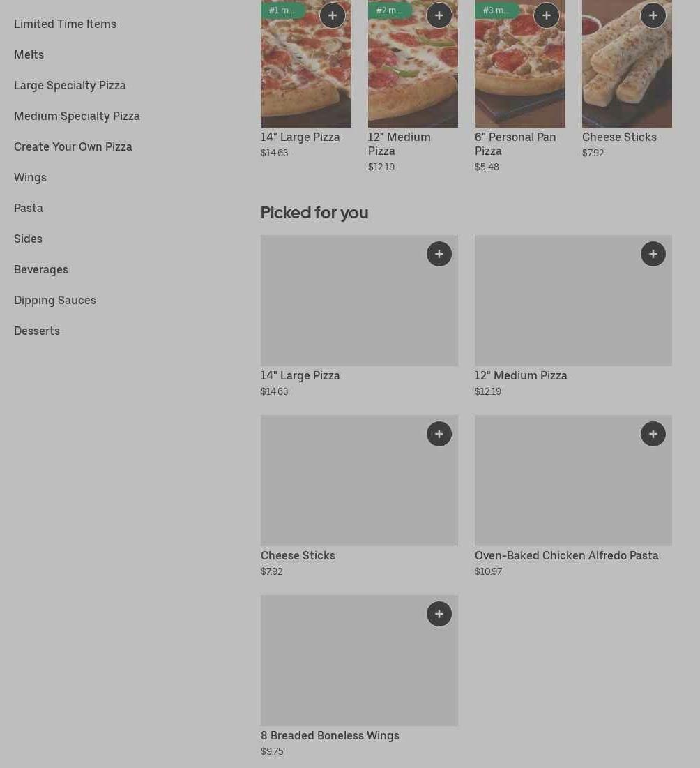Add Picked-for-you 14" Large Pizza plus icon
Image resolution: width=700 pixels, height=768 pixels.
coord(439,254)
